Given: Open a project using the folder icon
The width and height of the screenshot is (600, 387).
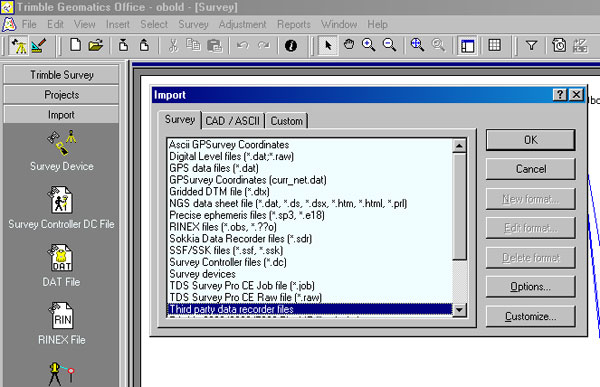Looking at the screenshot, I should coord(95,45).
